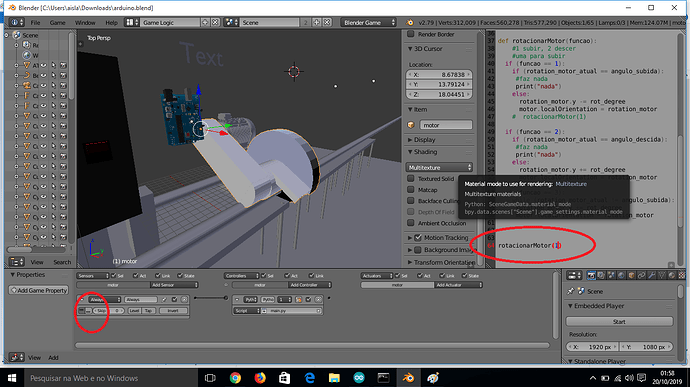
Task: Launch Google Chrome from the taskbar
Action: 235,378
